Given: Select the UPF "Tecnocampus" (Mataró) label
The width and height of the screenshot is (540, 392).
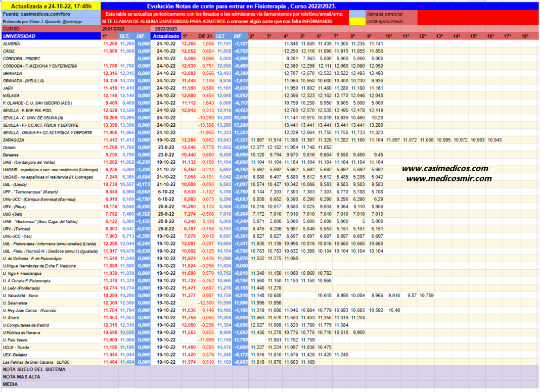Looking at the screenshot, I should pyautogui.click(x=30, y=192).
